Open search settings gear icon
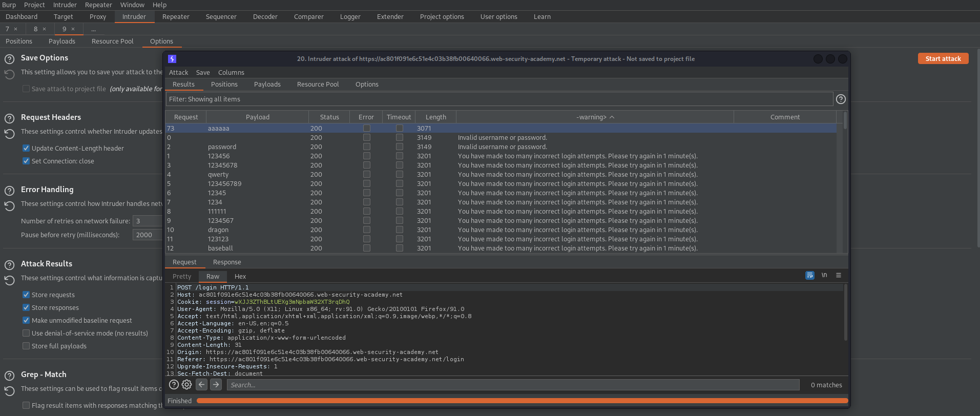Image resolution: width=980 pixels, height=416 pixels. (187, 385)
